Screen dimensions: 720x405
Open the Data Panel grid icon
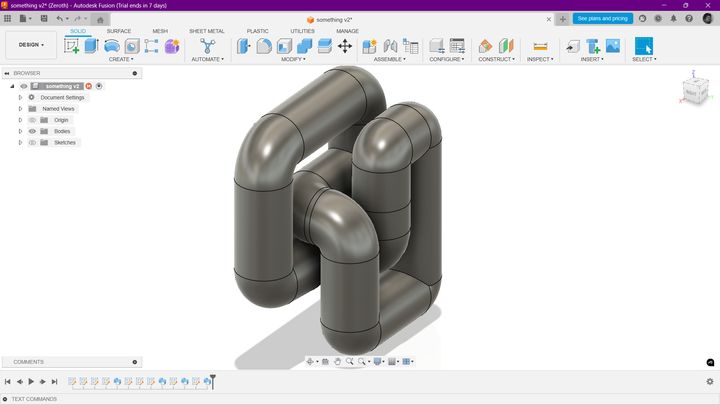tap(7, 18)
